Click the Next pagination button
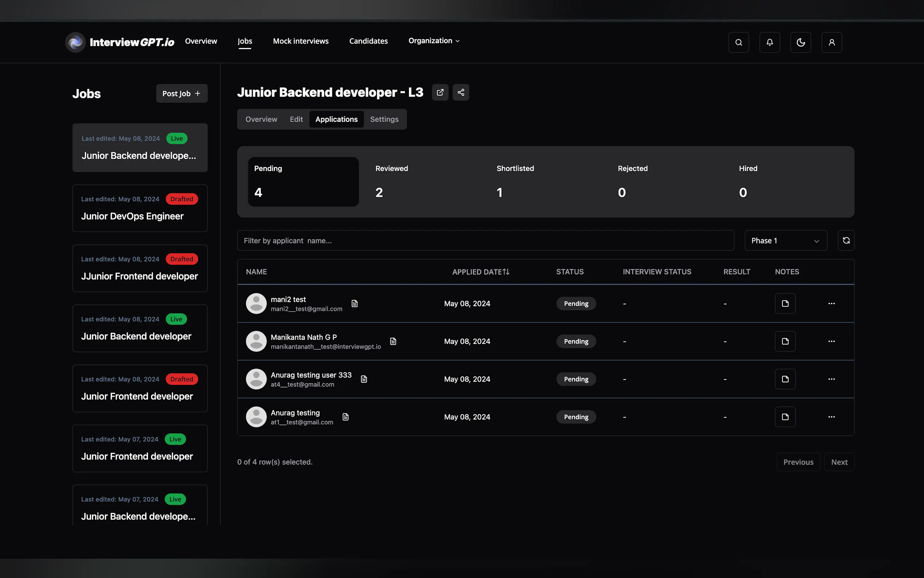 click(x=839, y=462)
